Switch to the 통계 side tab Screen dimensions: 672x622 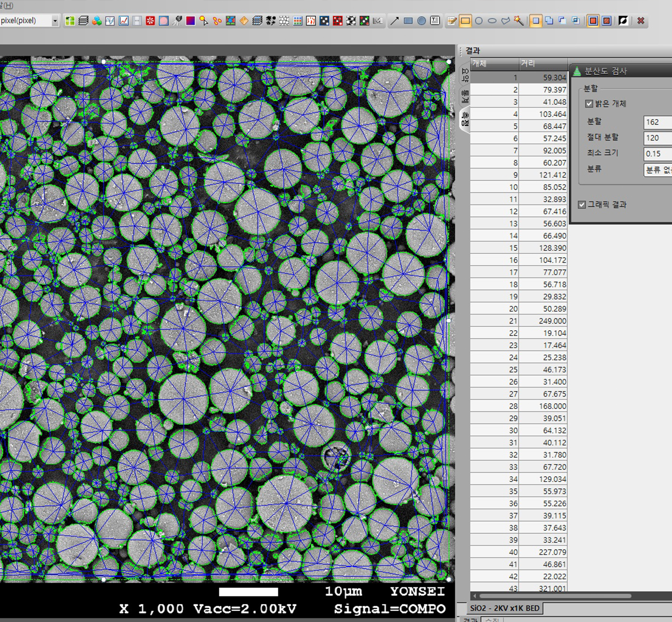(x=465, y=96)
